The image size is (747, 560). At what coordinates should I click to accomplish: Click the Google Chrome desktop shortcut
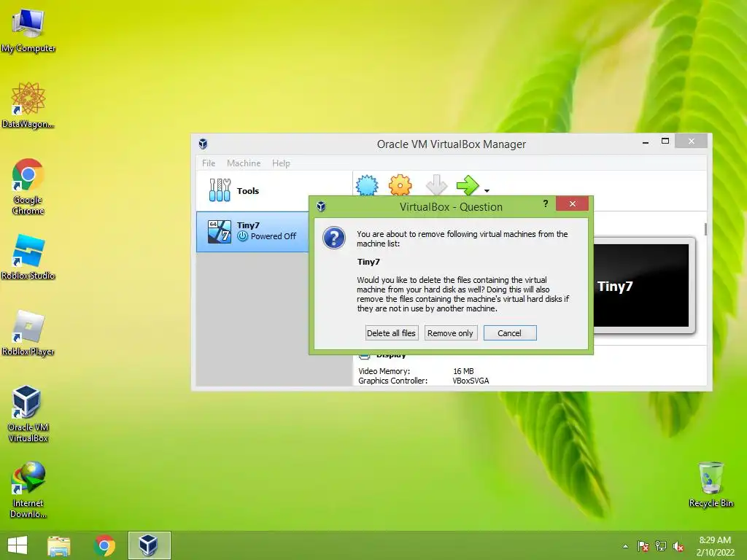[28, 186]
